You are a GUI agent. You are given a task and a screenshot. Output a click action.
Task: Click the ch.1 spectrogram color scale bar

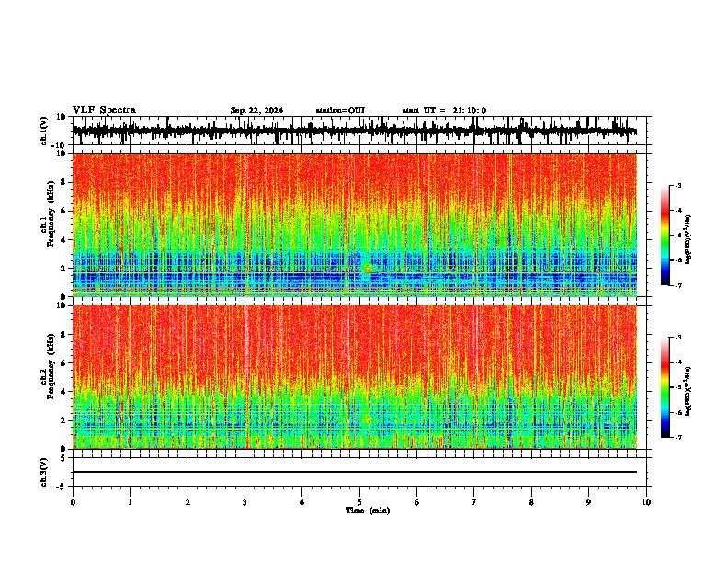tap(665, 236)
